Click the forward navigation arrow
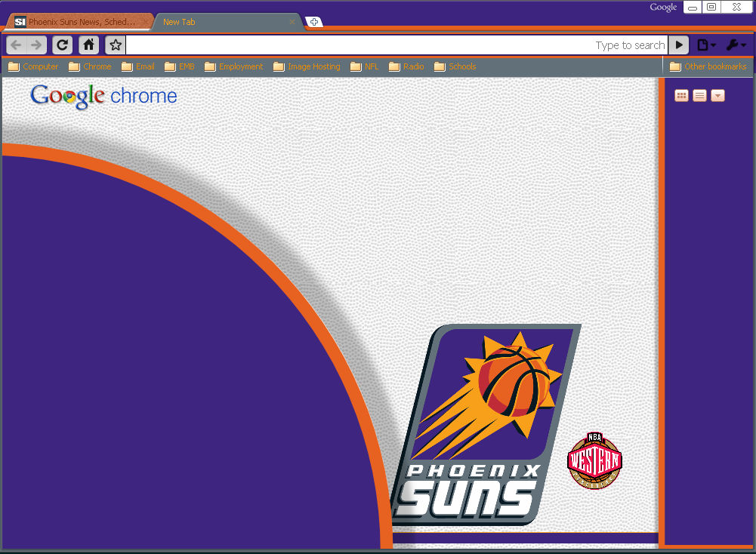 (x=35, y=45)
